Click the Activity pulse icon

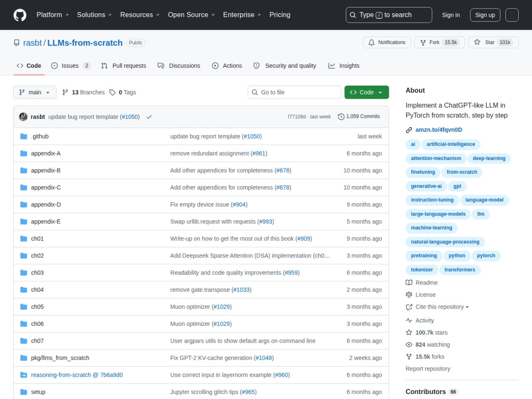click(409, 321)
